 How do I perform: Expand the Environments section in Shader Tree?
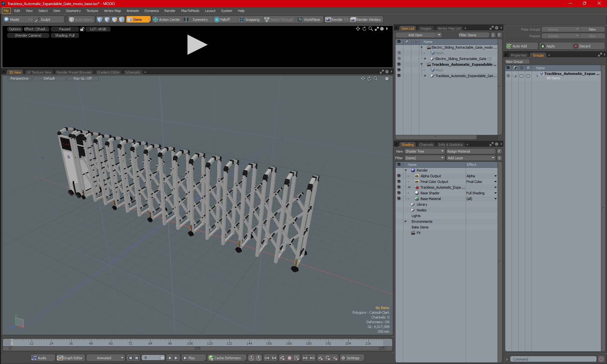(x=405, y=221)
